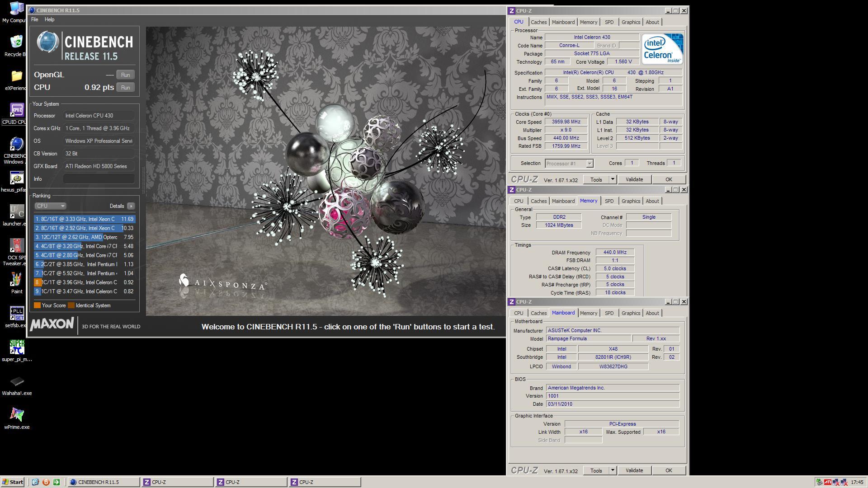Click the Rampage Formula model field
868x488 pixels.
pos(588,339)
